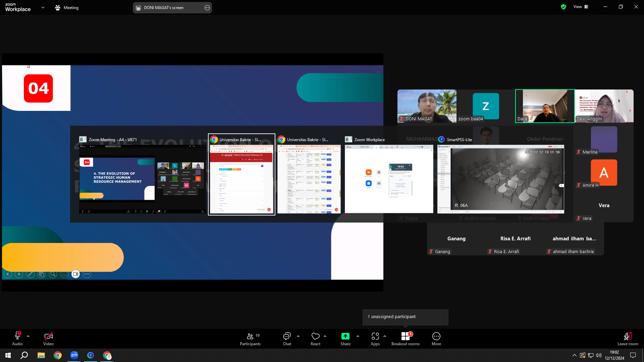Switch to the SmartPSS-Lite camera window
644x362 pixels.
500,175
